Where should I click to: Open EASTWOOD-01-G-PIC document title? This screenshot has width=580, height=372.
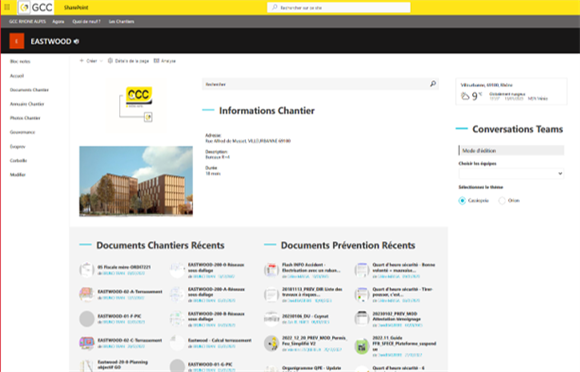210,364
